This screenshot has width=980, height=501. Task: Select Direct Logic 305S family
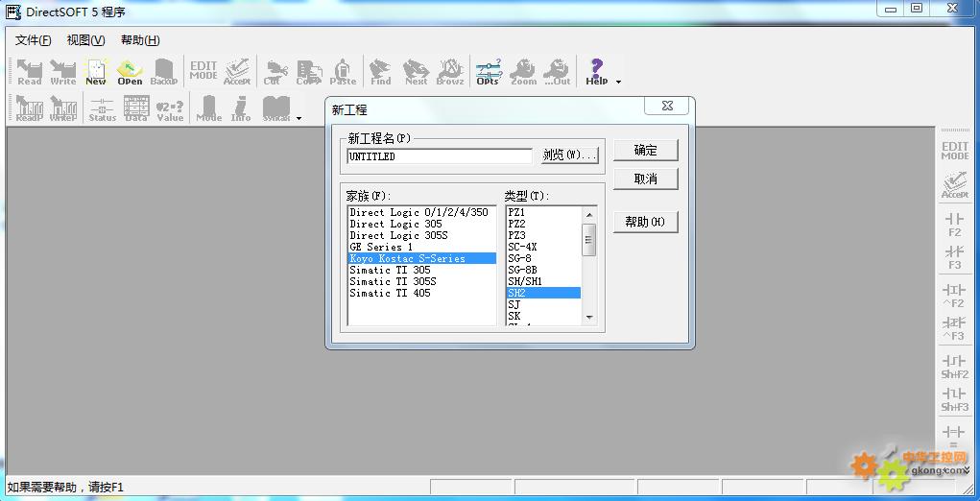coord(422,235)
